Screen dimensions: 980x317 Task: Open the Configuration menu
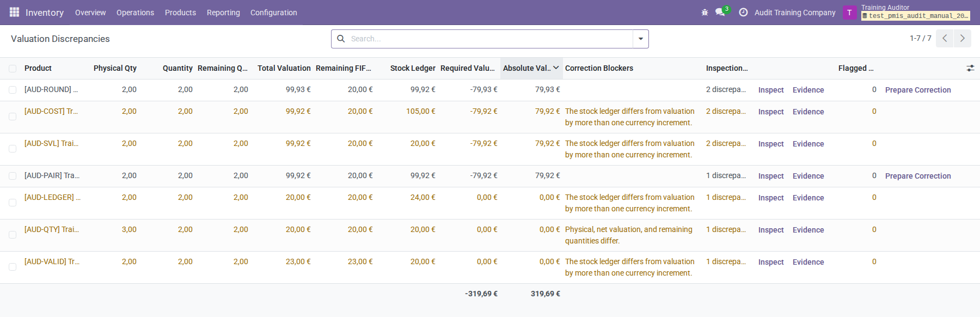pos(274,13)
